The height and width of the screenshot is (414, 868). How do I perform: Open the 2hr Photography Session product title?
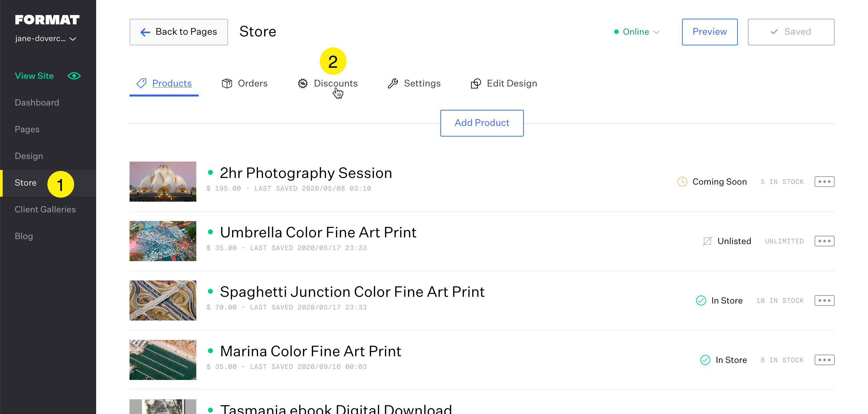pyautogui.click(x=306, y=173)
